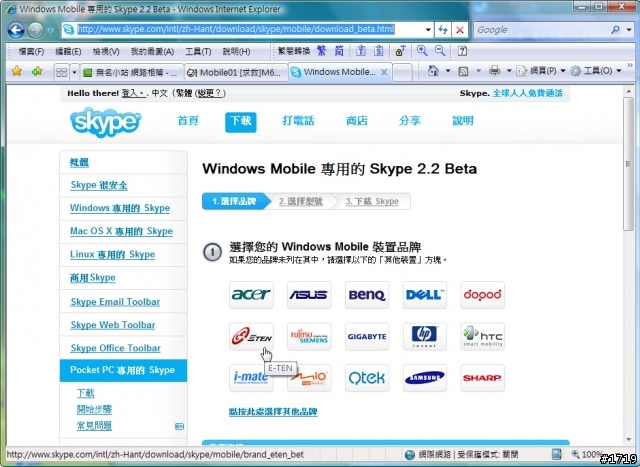640x467 pixels.
Task: Open the address bar history dropdown
Action: (428, 30)
